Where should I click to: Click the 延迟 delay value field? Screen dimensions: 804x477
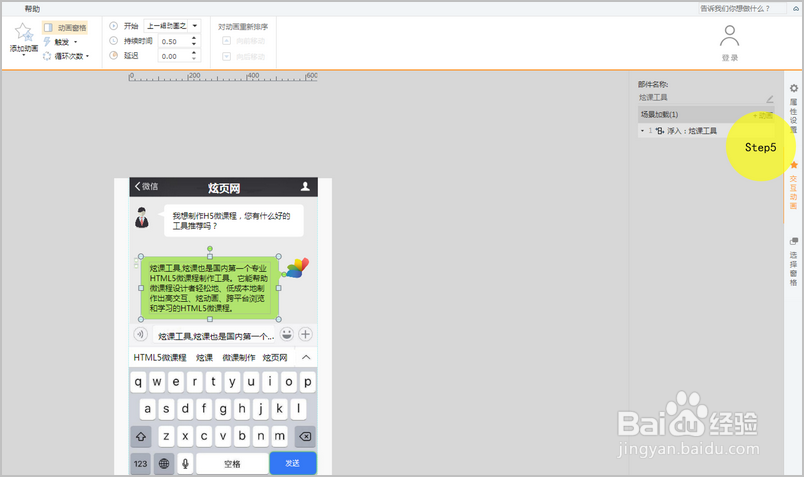pyautogui.click(x=173, y=56)
